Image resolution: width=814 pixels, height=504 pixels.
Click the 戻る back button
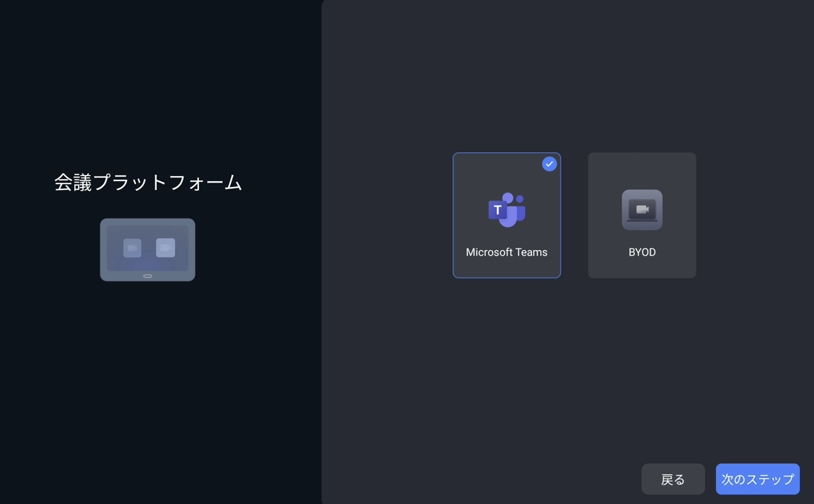coord(674,479)
